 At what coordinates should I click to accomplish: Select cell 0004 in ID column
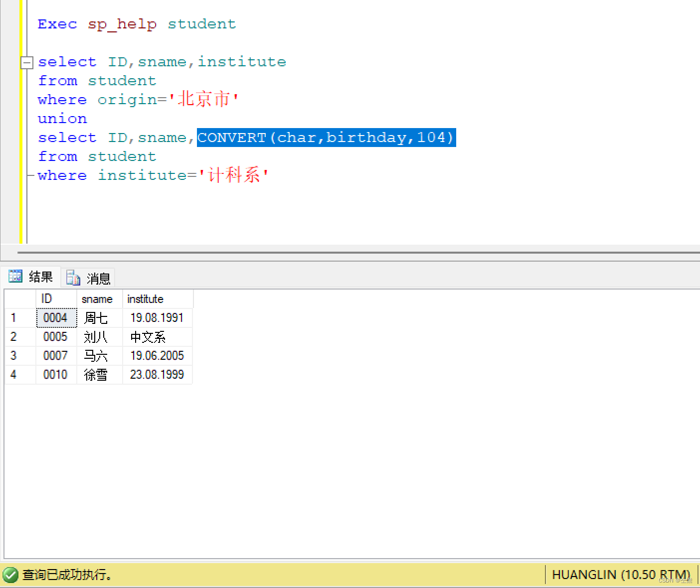tap(56, 318)
